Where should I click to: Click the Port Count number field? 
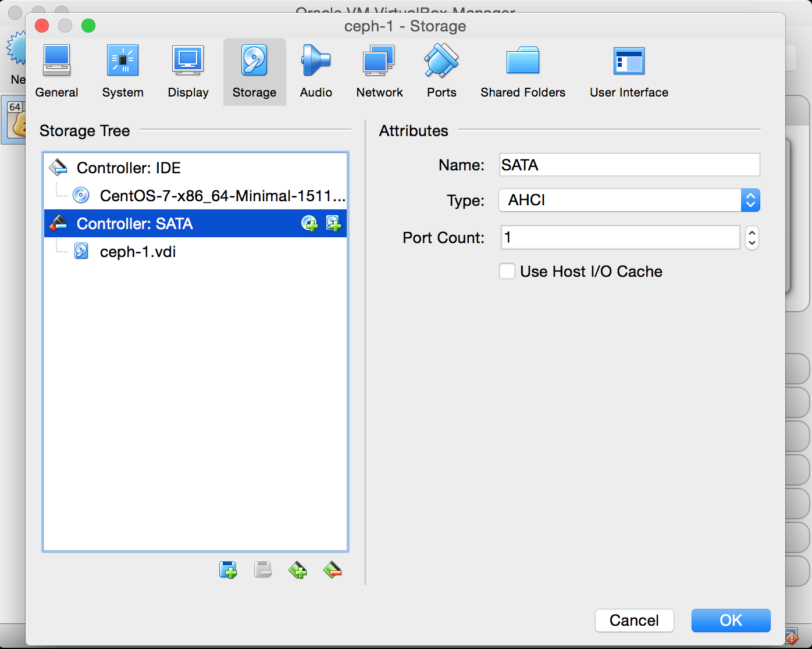click(x=620, y=237)
